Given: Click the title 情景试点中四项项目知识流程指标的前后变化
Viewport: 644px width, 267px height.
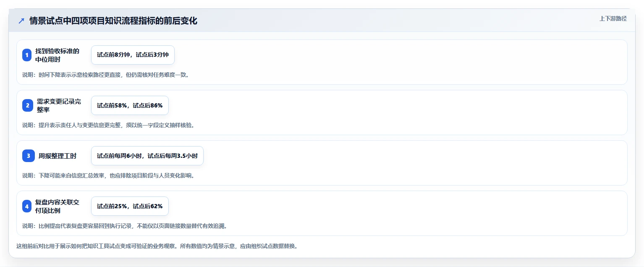Looking at the screenshot, I should (x=113, y=21).
